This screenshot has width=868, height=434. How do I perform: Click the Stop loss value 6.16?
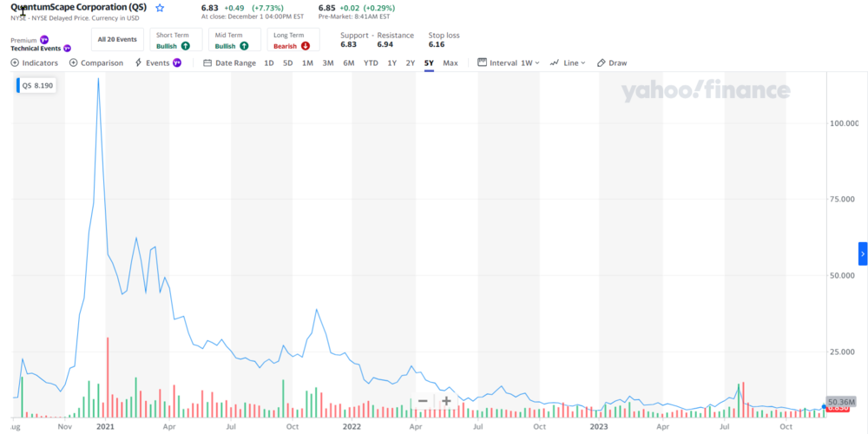click(x=437, y=44)
